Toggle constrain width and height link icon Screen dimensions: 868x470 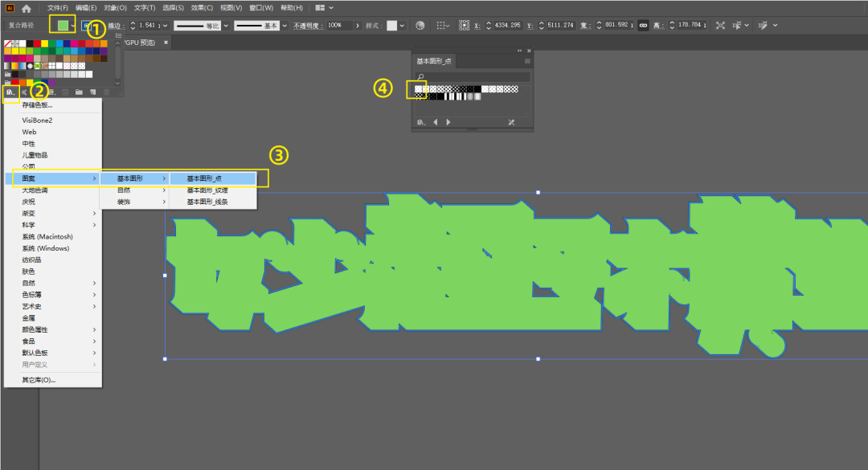click(x=643, y=26)
